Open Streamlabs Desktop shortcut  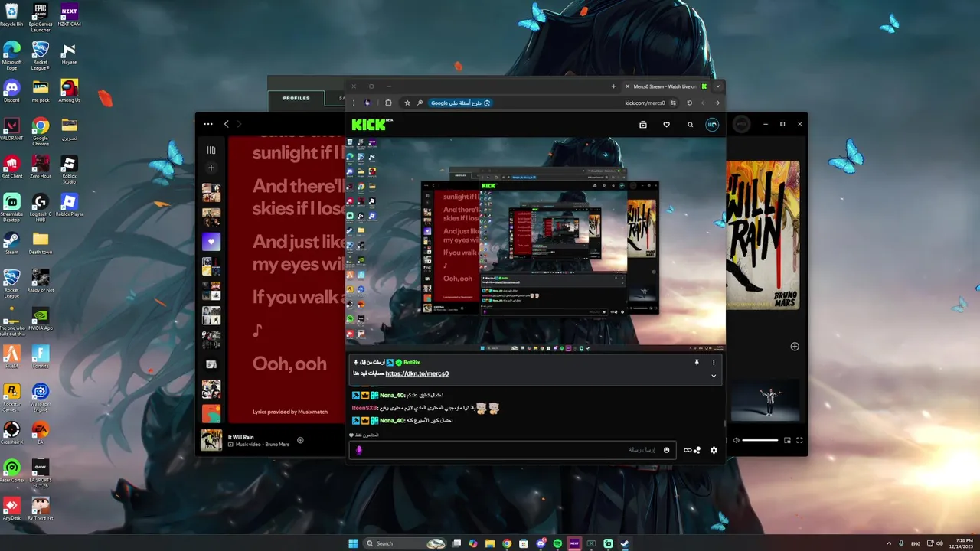point(11,207)
